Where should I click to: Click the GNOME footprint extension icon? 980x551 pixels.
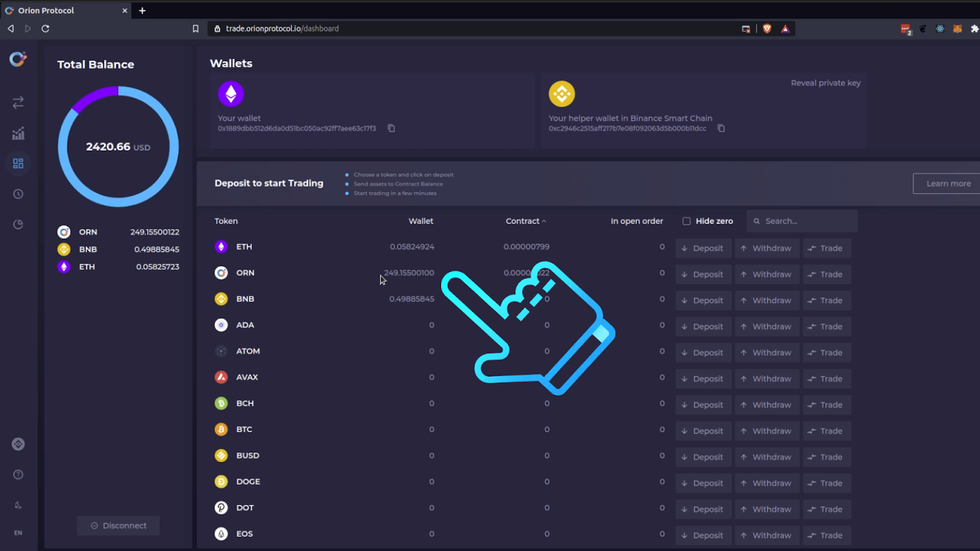click(x=923, y=29)
